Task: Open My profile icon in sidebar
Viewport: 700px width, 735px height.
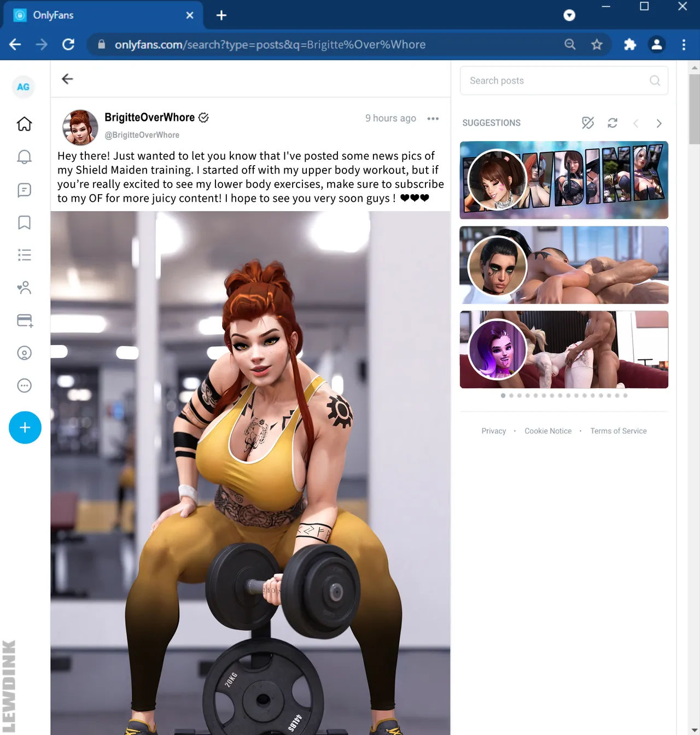Action: [24, 353]
